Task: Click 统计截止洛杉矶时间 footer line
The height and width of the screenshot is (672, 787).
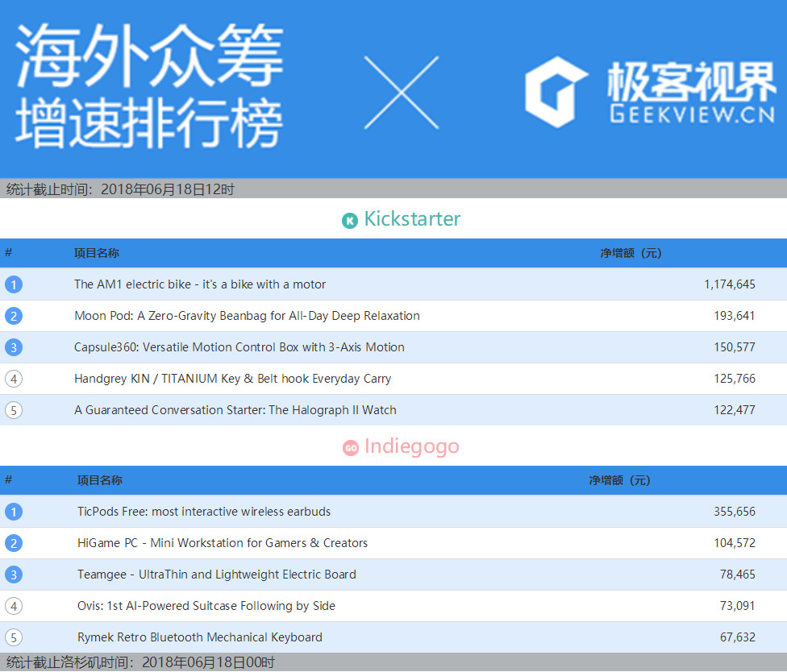Action: (140, 662)
